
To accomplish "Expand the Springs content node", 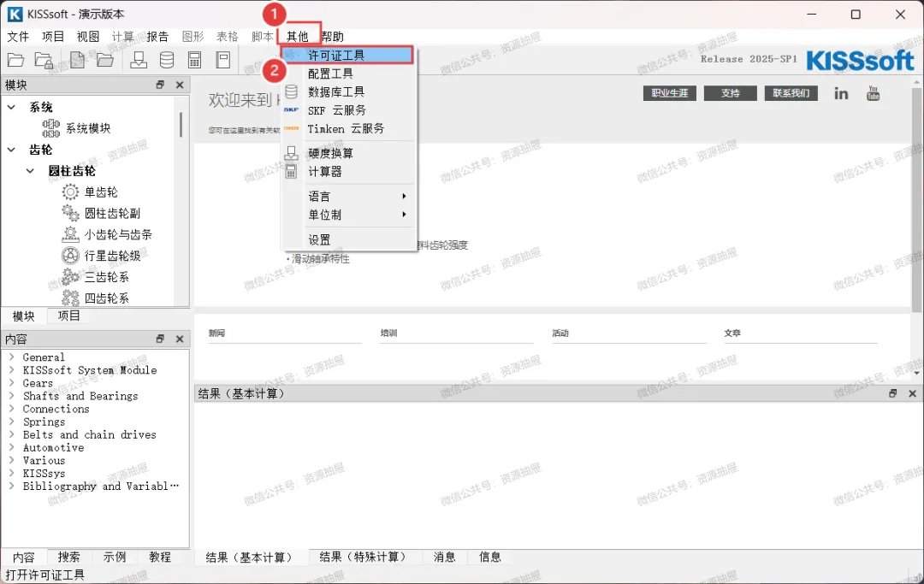I will [11, 422].
